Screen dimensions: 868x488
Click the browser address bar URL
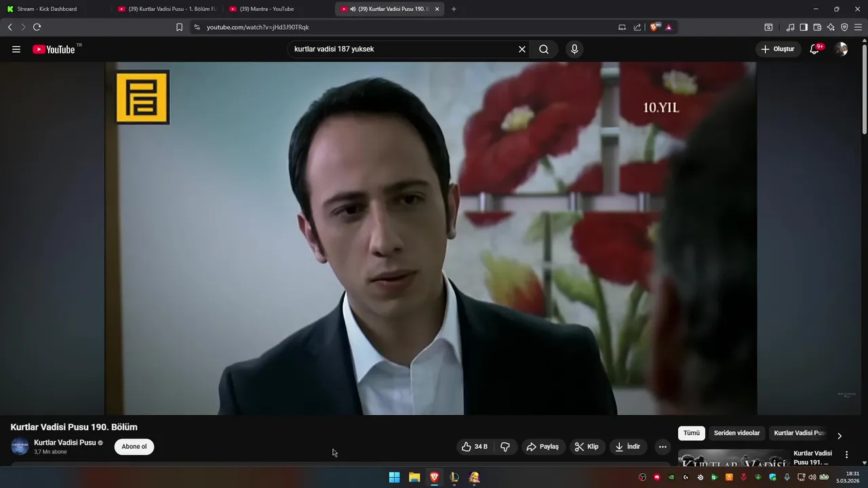[x=258, y=27]
